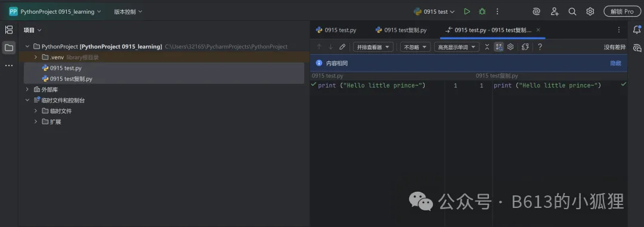Viewport: 644px width, 227px height.
Task: Click right pane print code line
Action: (x=547, y=85)
